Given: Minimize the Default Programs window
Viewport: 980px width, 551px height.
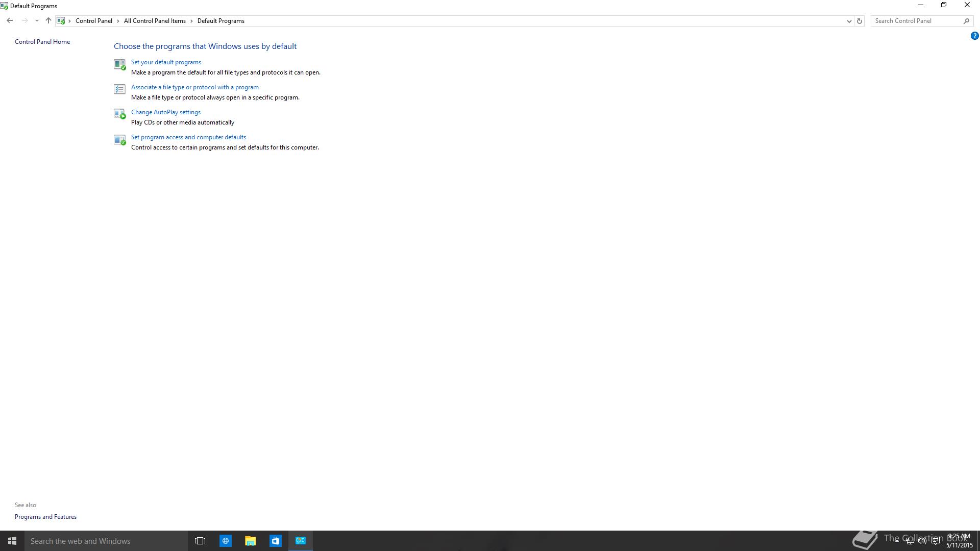Looking at the screenshot, I should point(921,5).
